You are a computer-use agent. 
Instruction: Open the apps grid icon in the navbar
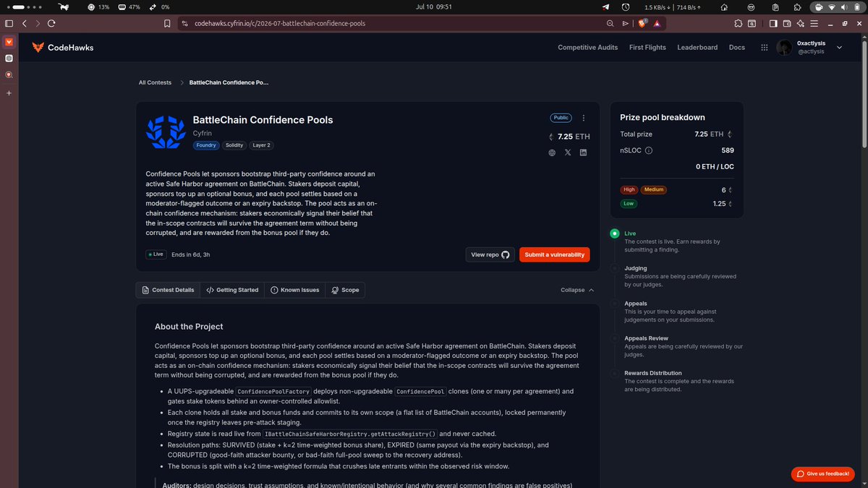point(764,47)
